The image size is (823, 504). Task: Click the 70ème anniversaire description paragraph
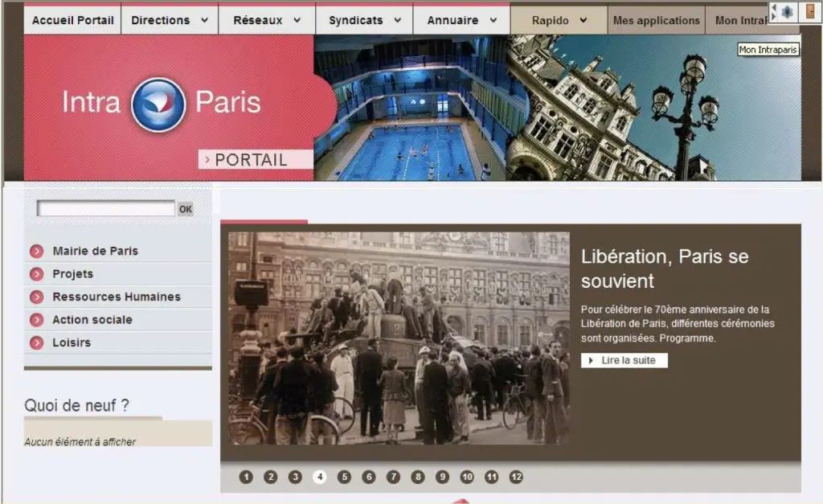coord(678,324)
